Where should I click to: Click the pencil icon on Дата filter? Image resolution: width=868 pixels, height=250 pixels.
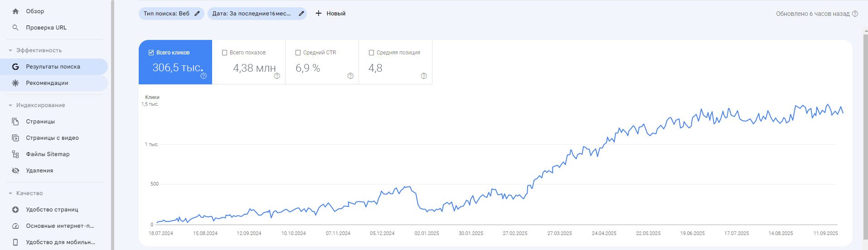tap(301, 14)
